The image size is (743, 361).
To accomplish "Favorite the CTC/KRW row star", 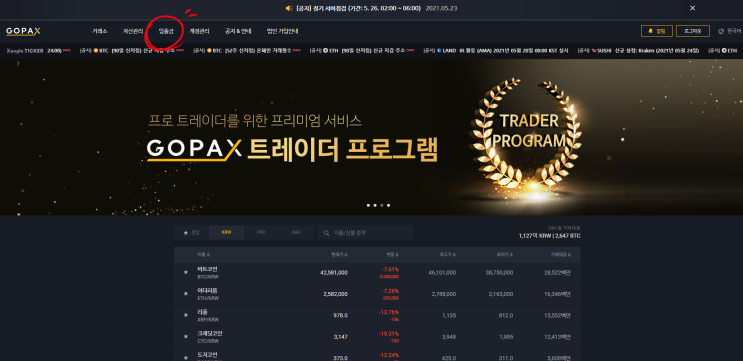I will 186,336.
